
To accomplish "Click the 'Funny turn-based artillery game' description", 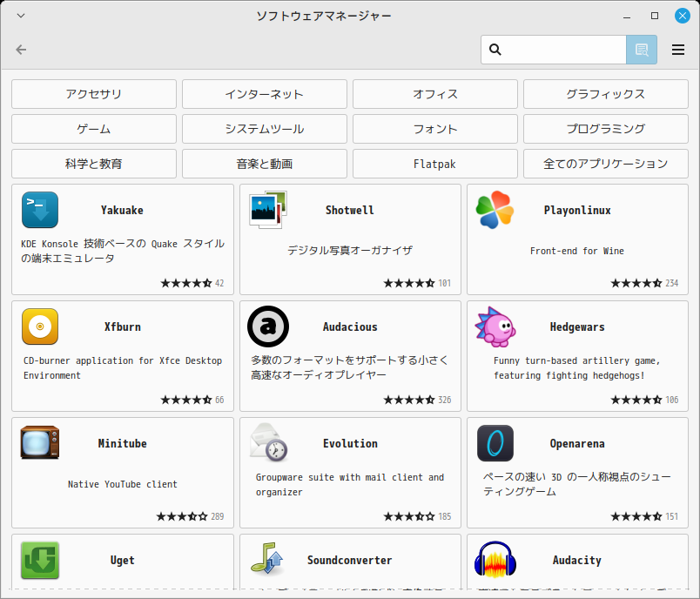I will tap(577, 367).
